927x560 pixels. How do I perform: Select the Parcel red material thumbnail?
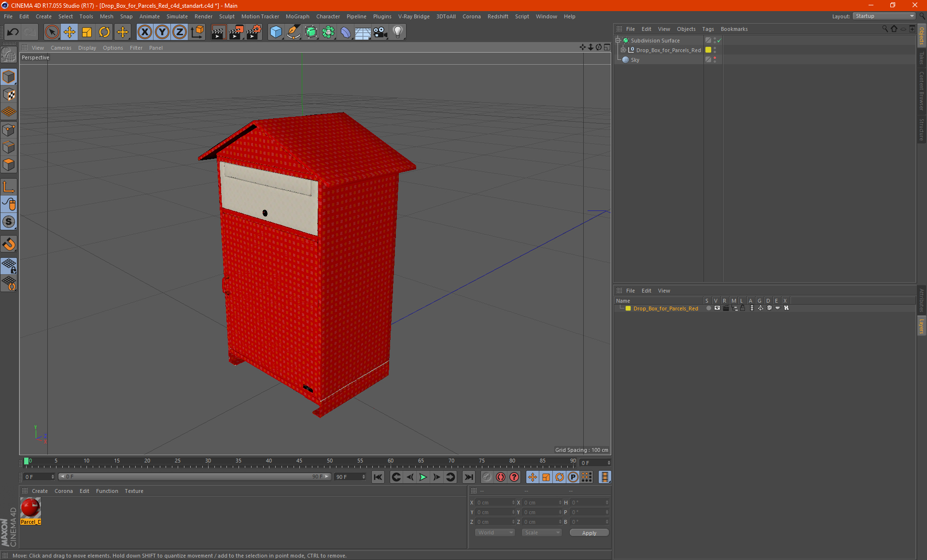click(30, 508)
